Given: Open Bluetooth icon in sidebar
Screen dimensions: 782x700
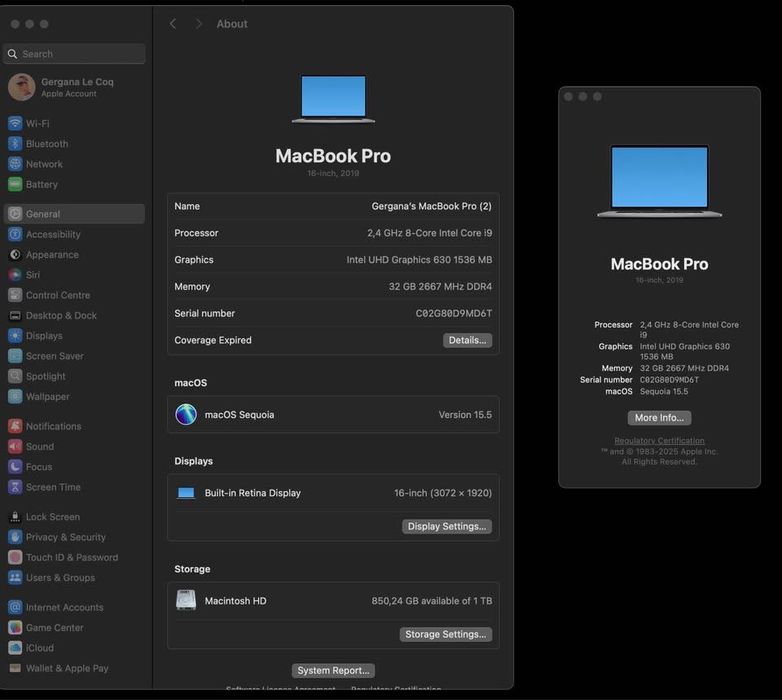Looking at the screenshot, I should coord(15,144).
